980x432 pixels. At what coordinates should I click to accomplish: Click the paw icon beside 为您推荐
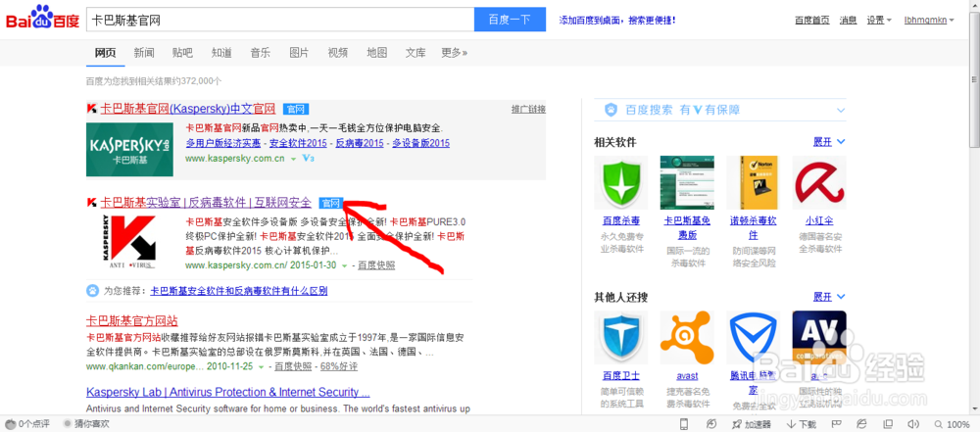point(92,291)
